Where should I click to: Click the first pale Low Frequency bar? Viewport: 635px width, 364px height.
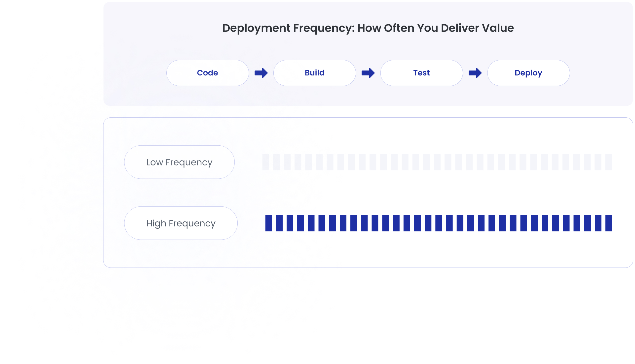[265, 162]
